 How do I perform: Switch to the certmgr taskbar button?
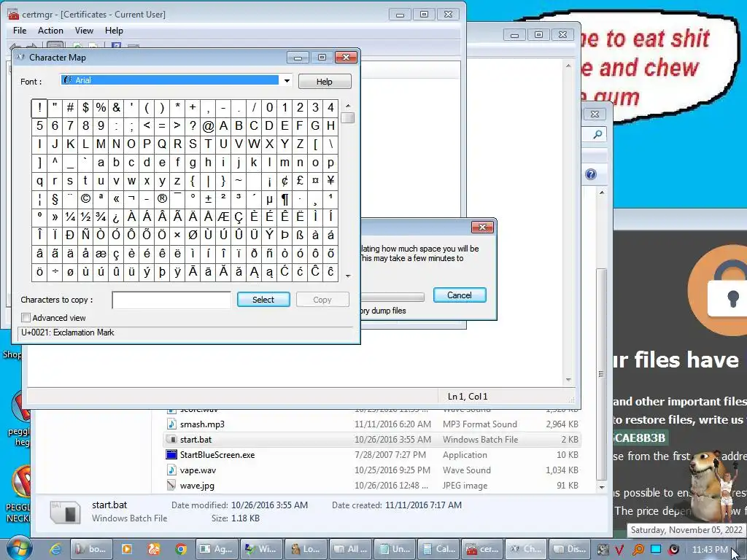pos(483,549)
